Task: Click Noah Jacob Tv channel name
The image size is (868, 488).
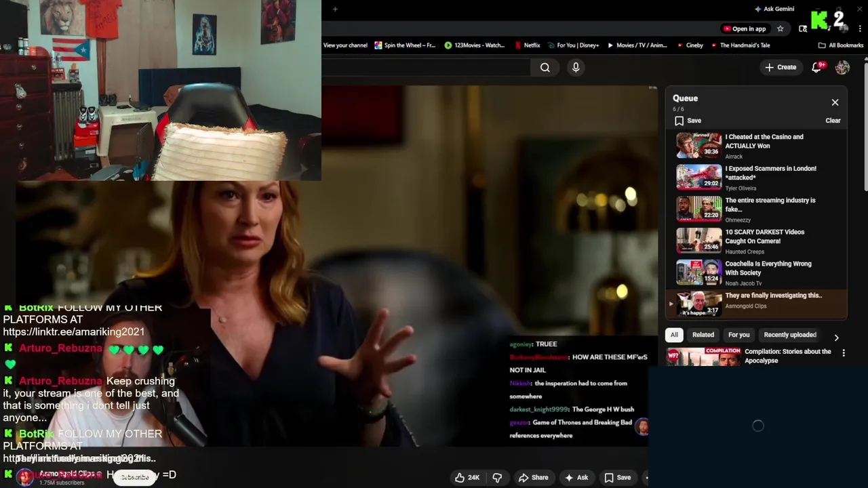Action: click(743, 284)
